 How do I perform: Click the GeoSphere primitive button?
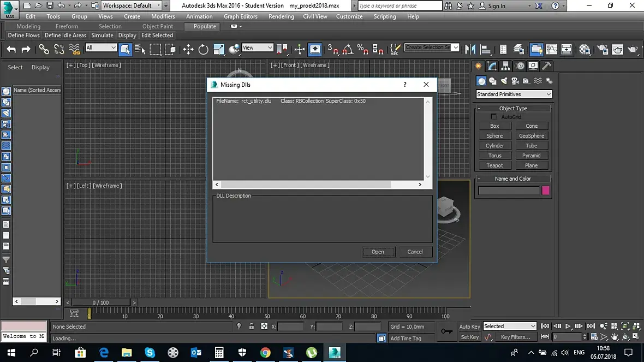click(531, 136)
